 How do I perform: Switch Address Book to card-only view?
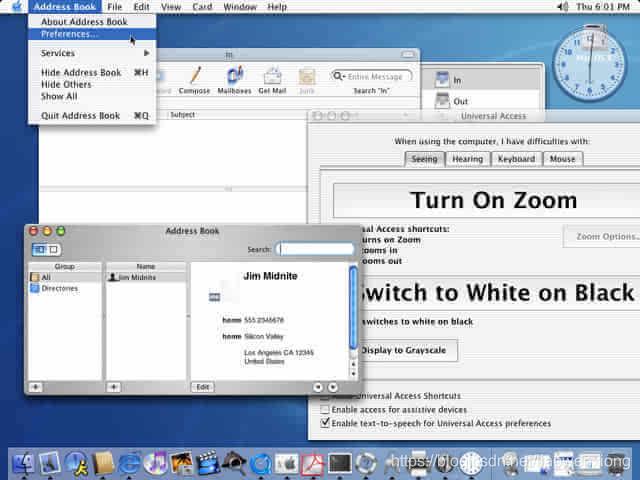point(53,249)
